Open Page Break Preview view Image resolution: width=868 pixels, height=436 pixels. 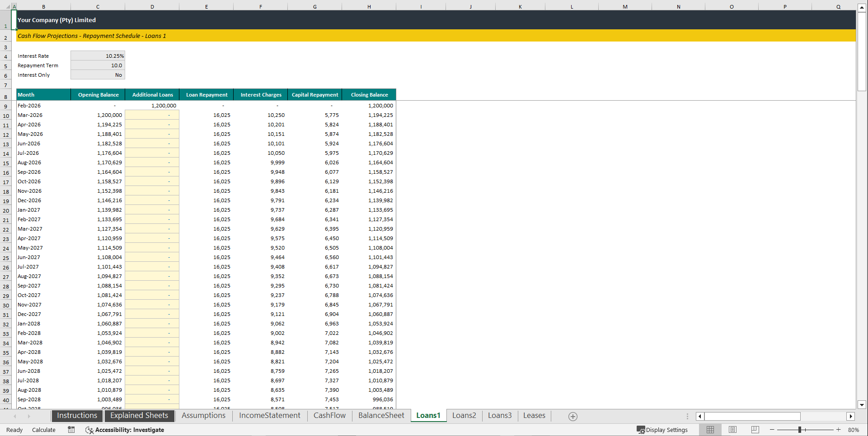tap(754, 429)
